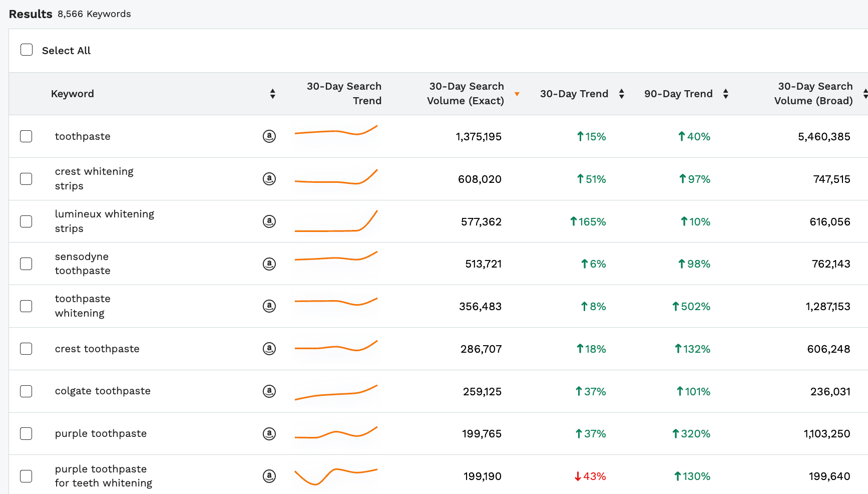
Task: Click the toothpaste keyword text
Action: click(83, 136)
